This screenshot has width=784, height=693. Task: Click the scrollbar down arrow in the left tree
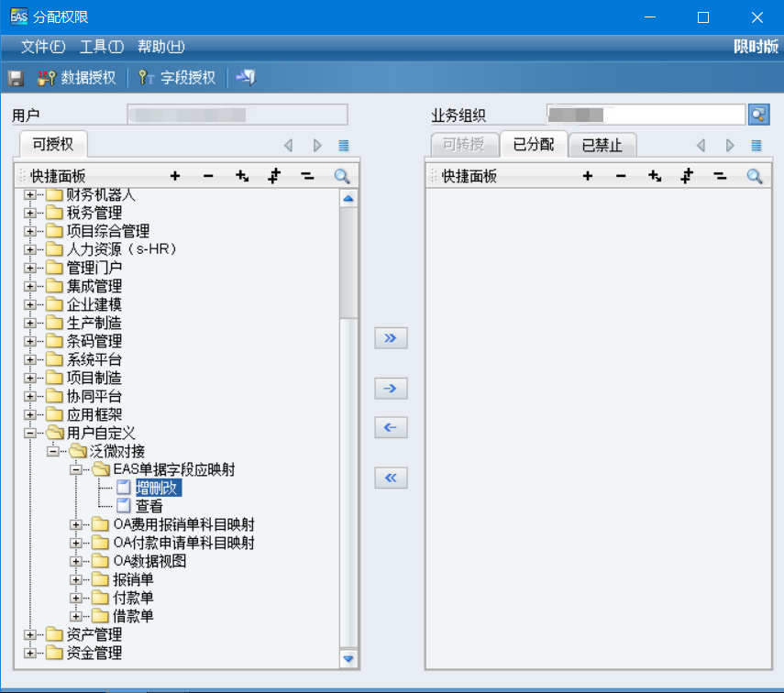[348, 658]
